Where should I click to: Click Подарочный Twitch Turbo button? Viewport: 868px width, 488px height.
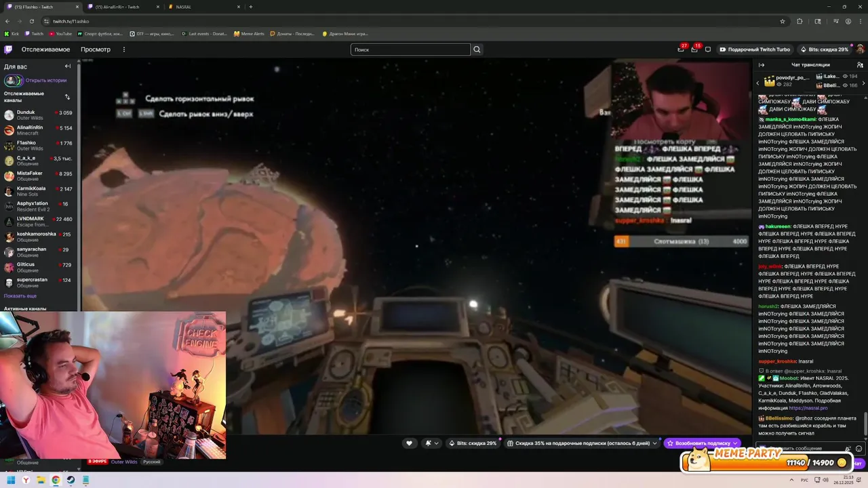pos(755,49)
